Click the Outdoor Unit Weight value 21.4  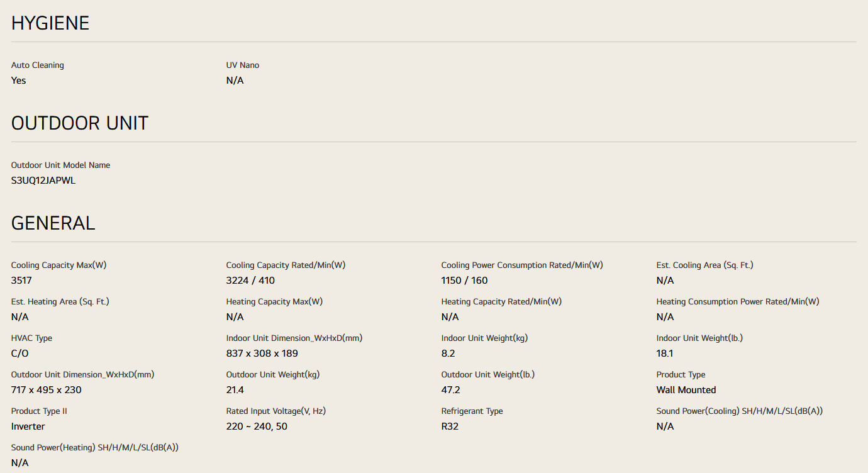tap(235, 390)
